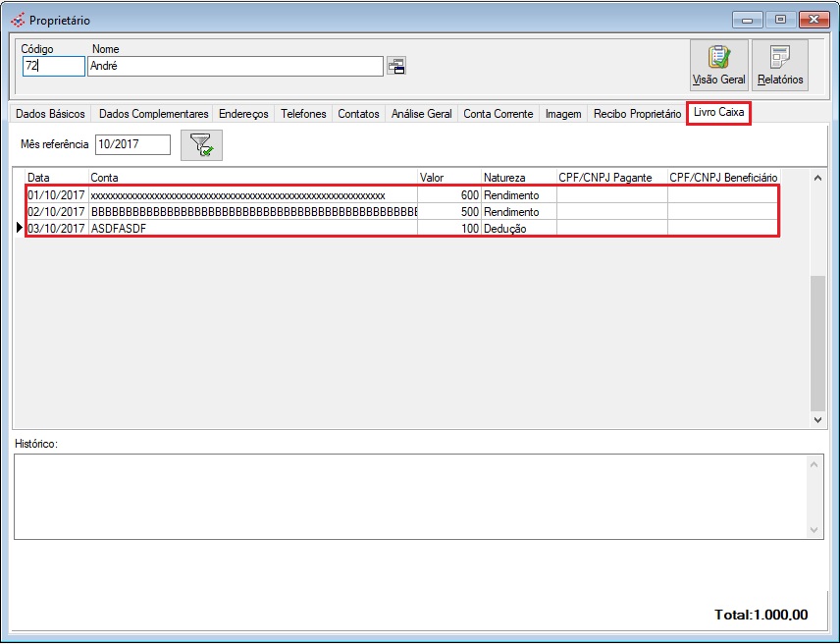The image size is (840, 644).
Task: Show the Recibo Proprietário tab
Action: 637,114
